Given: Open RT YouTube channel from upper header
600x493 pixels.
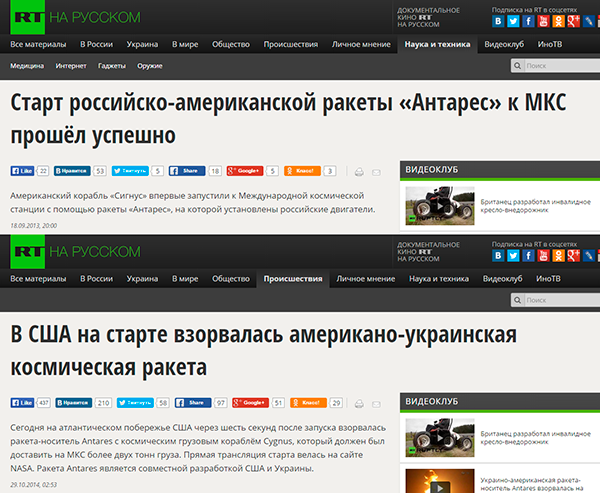Looking at the screenshot, I should (543, 21).
